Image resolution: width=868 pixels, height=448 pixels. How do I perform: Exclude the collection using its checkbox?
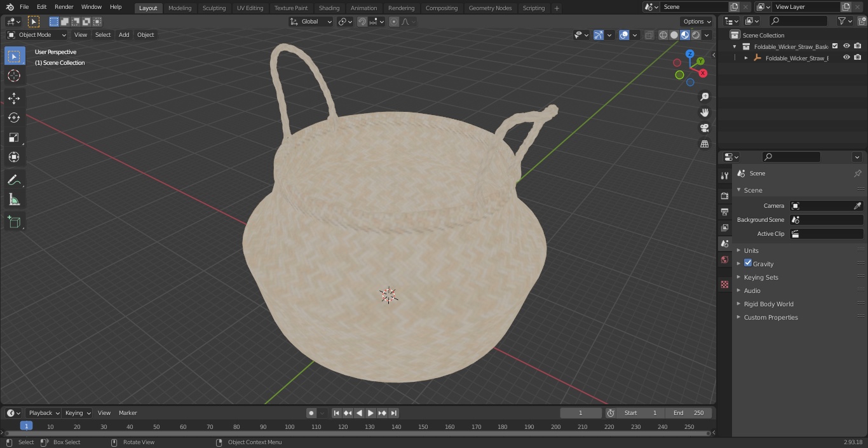point(835,46)
